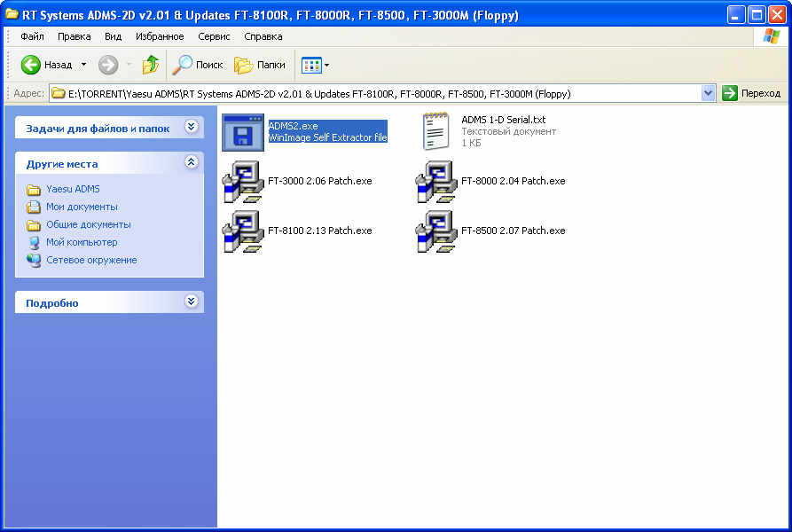Select the ADMS 1-D Serial.txt notepad icon
The image size is (792, 532).
(x=435, y=131)
